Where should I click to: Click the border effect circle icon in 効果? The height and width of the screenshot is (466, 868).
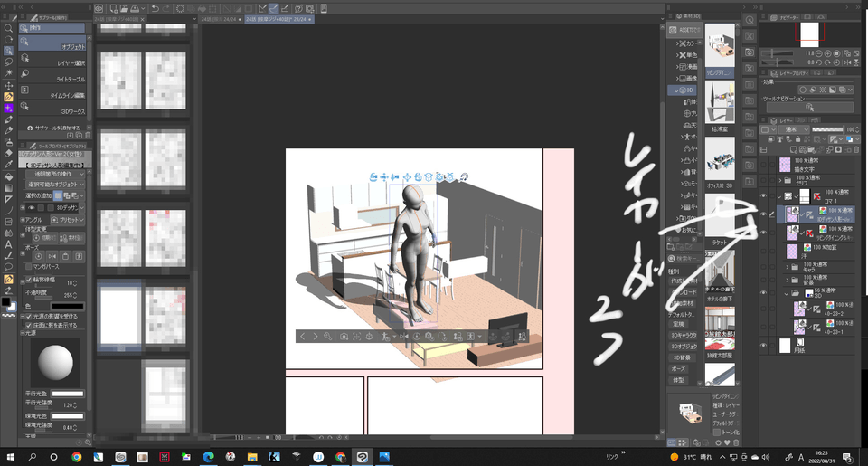[803, 90]
